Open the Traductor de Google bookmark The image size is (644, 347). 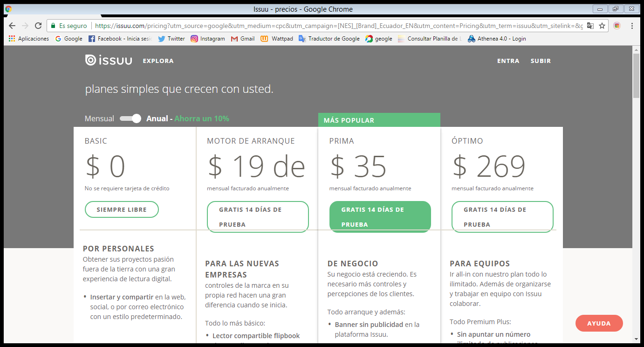(329, 39)
